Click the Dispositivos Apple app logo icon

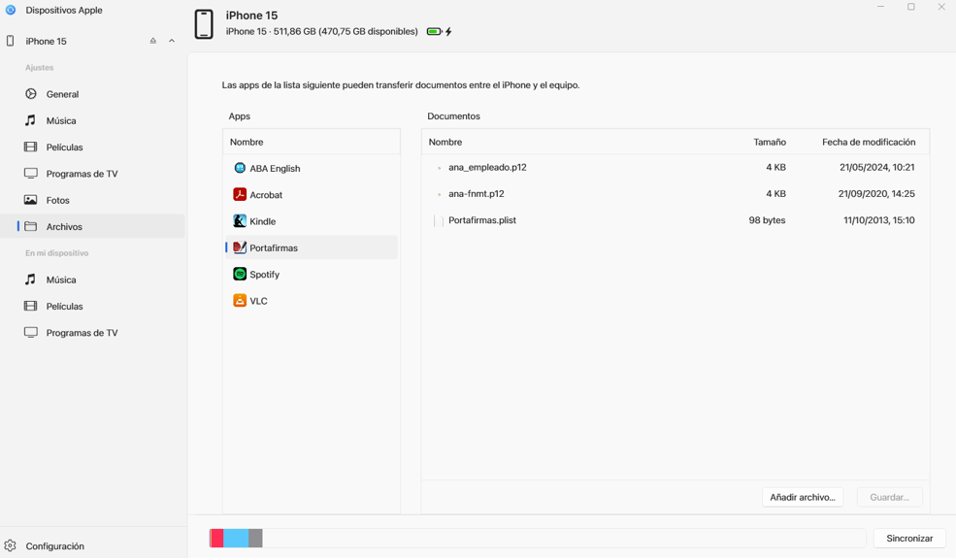[11, 10]
